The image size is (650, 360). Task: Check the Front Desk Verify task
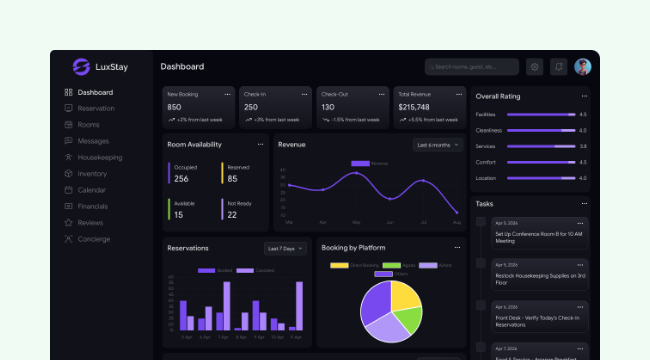481,306
